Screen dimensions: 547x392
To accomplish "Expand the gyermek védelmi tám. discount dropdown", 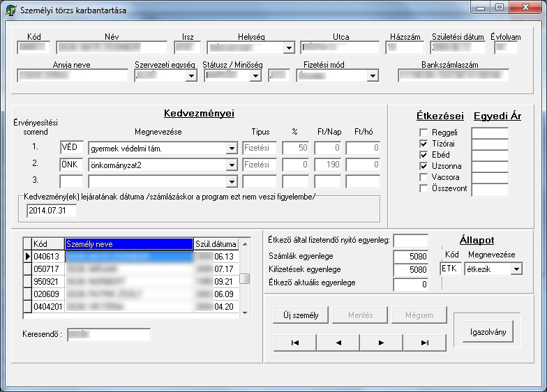I will (x=232, y=148).
